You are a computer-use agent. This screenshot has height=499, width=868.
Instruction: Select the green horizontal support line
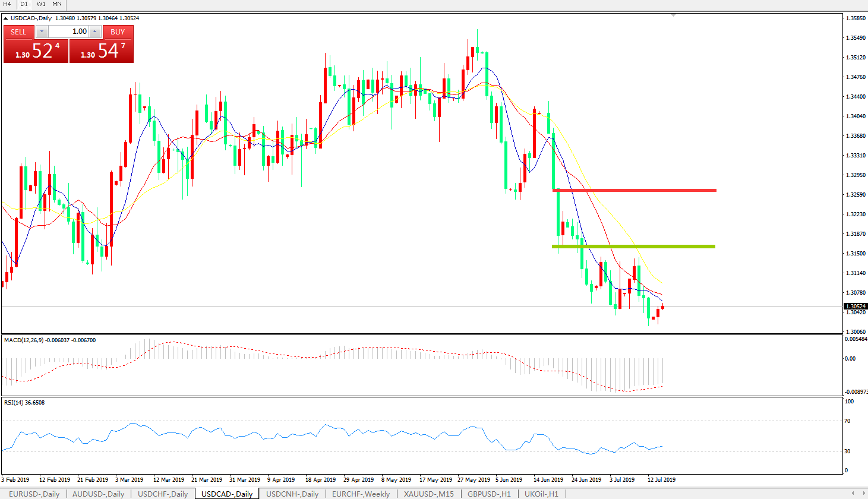(633, 246)
